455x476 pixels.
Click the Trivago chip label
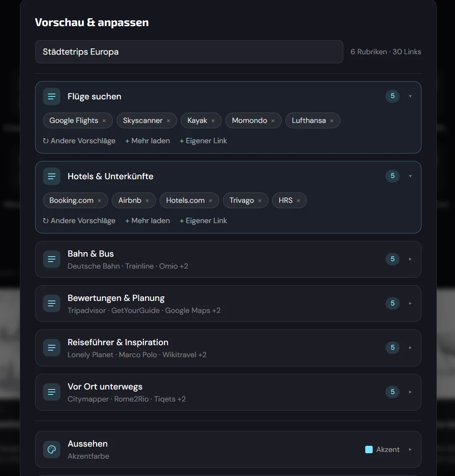tap(242, 201)
